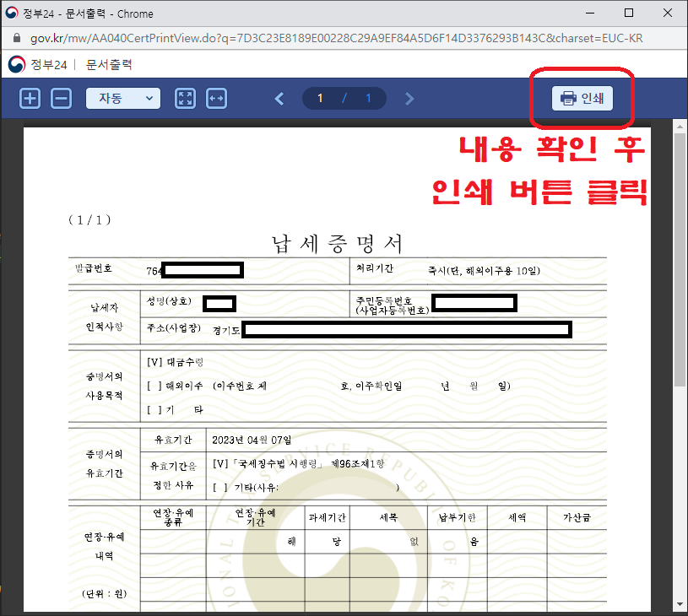Click the 세목 column header

click(x=389, y=518)
